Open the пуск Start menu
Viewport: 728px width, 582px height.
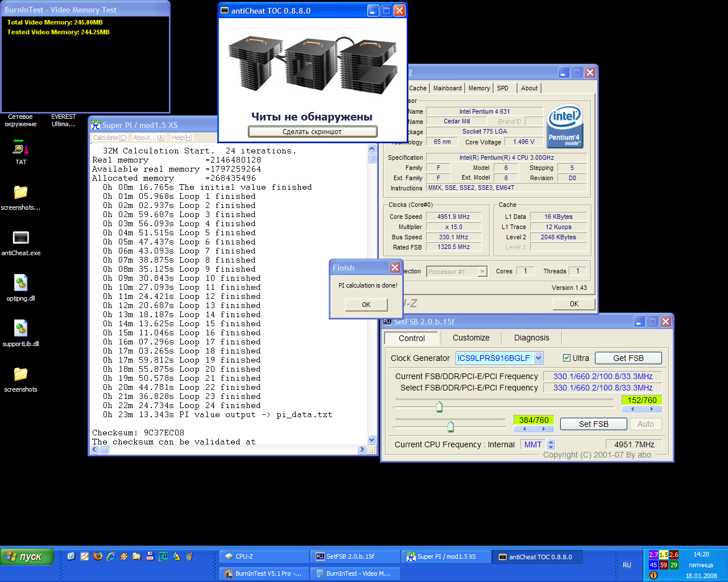(27, 556)
